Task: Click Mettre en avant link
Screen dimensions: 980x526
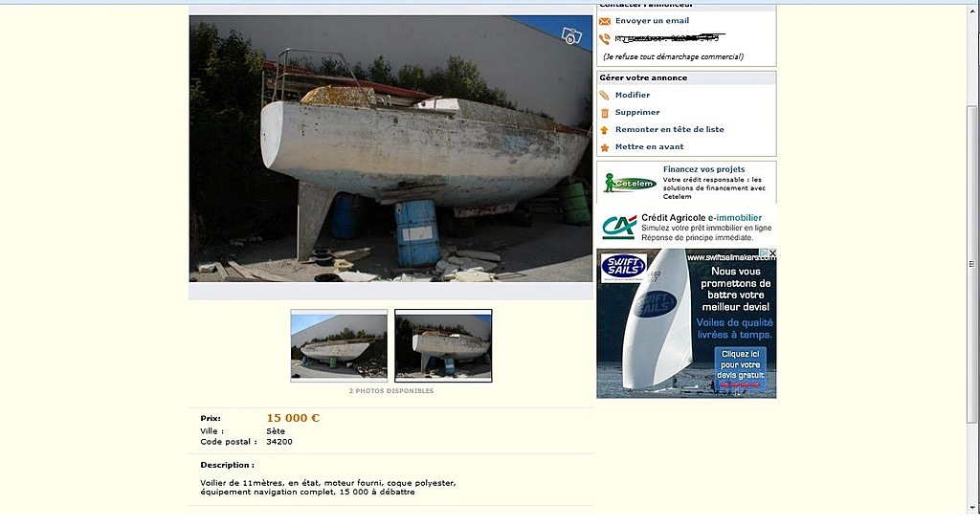Action: [650, 147]
